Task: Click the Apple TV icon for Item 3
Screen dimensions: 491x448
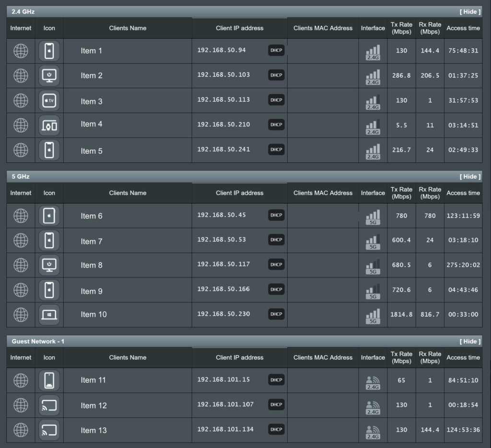Action: click(x=49, y=101)
